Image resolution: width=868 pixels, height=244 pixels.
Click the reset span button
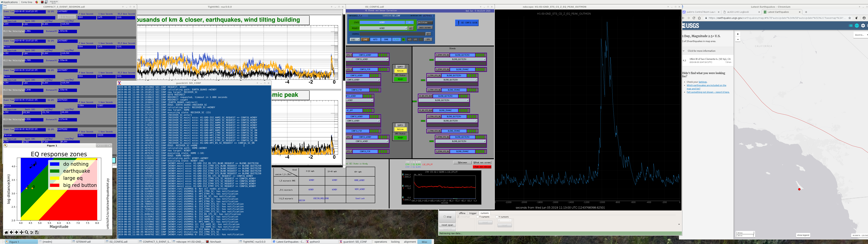447,225
